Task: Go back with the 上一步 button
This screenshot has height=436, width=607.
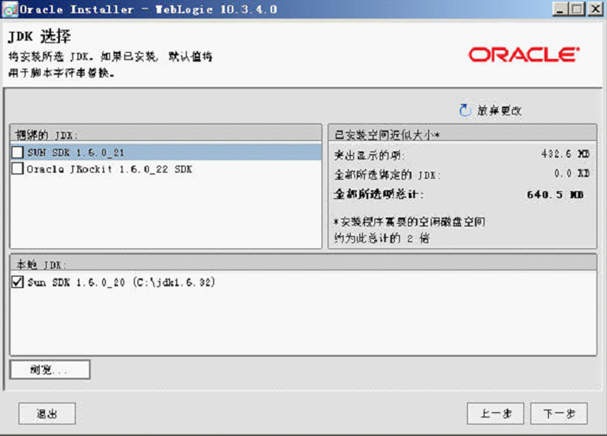Action: (496, 414)
